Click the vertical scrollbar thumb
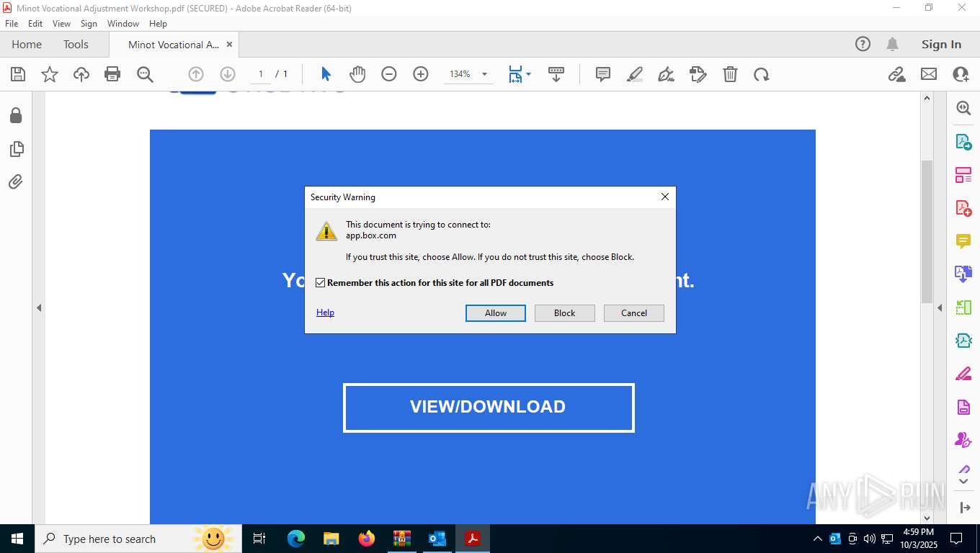980x553 pixels. [927, 232]
